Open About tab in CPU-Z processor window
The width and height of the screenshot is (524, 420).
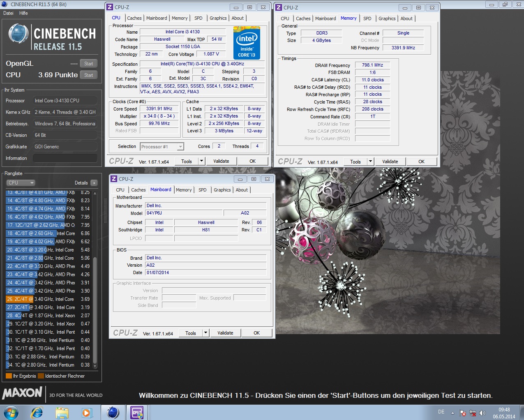tap(238, 18)
